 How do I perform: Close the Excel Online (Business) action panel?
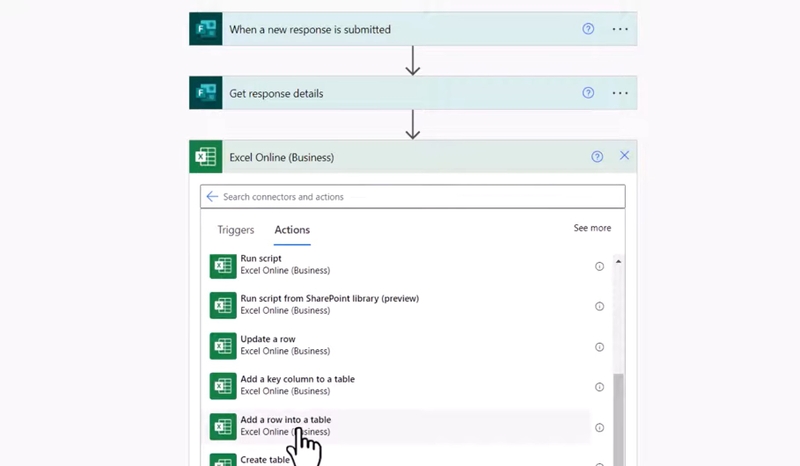pos(624,156)
